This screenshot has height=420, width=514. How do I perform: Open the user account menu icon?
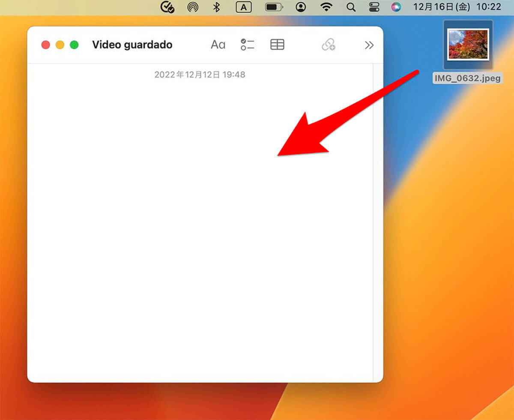pyautogui.click(x=301, y=7)
